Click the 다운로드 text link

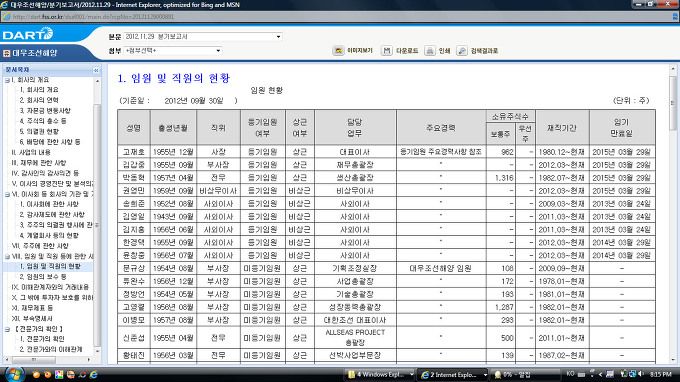[407, 51]
